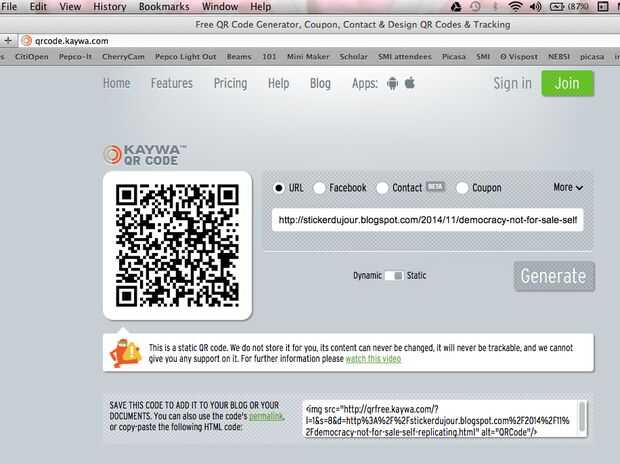Click the Generate button
Viewport: 620px width, 464px height.
pyautogui.click(x=554, y=276)
